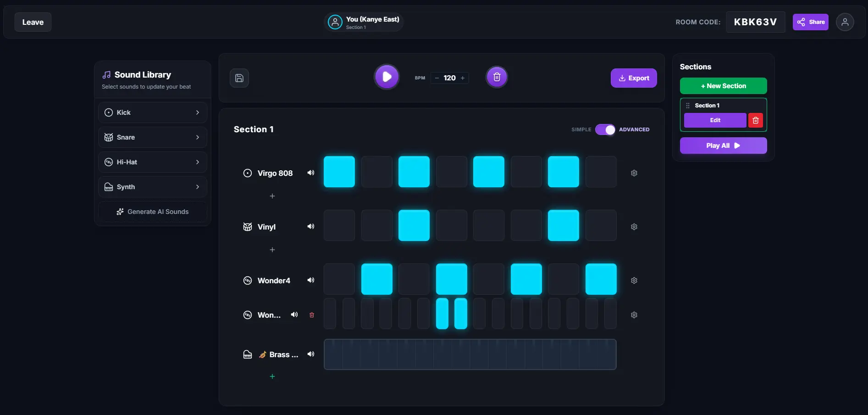Open settings gear for Vinyl track

634,227
